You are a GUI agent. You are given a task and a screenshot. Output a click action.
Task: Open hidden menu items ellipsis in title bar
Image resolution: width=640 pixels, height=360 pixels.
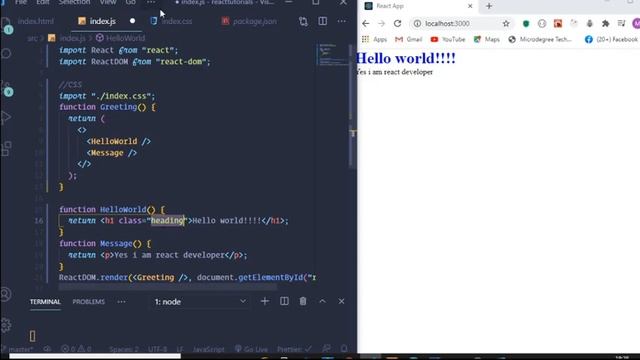click(151, 2)
